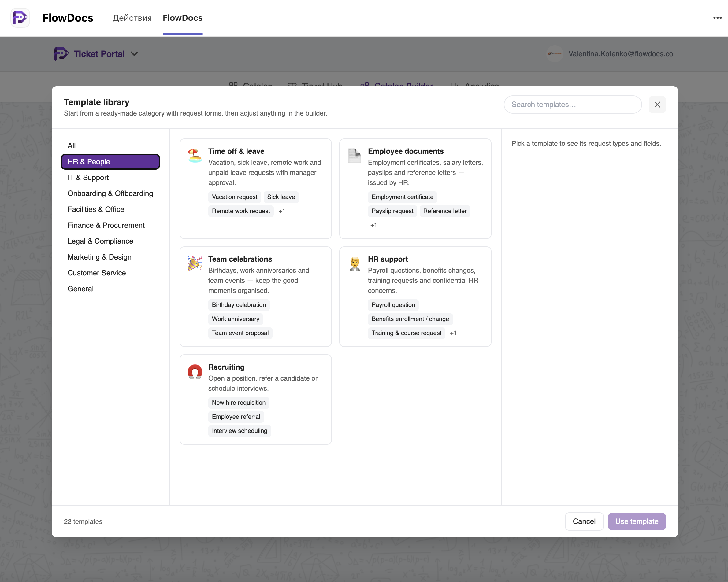The image size is (728, 582).
Task: Open the Time off & leave template
Action: coord(256,189)
